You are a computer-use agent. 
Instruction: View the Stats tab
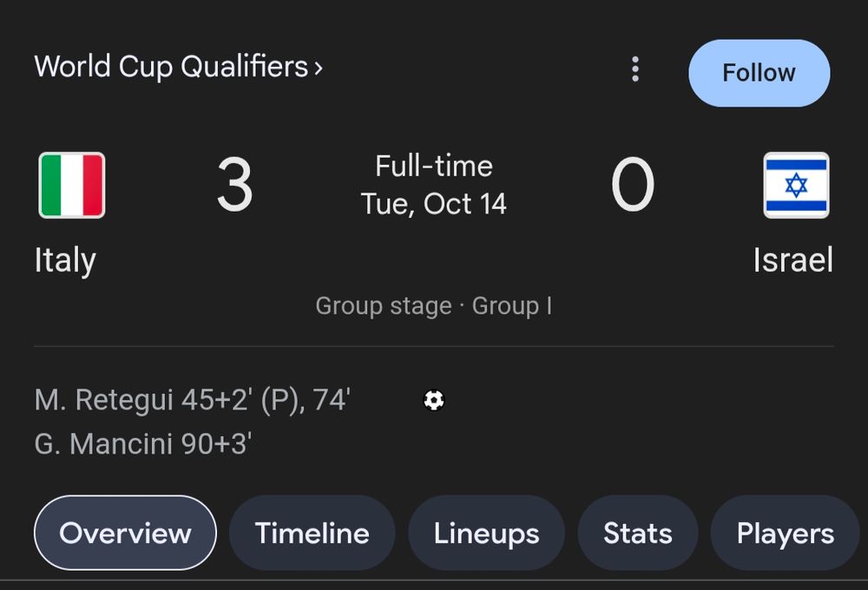637,533
